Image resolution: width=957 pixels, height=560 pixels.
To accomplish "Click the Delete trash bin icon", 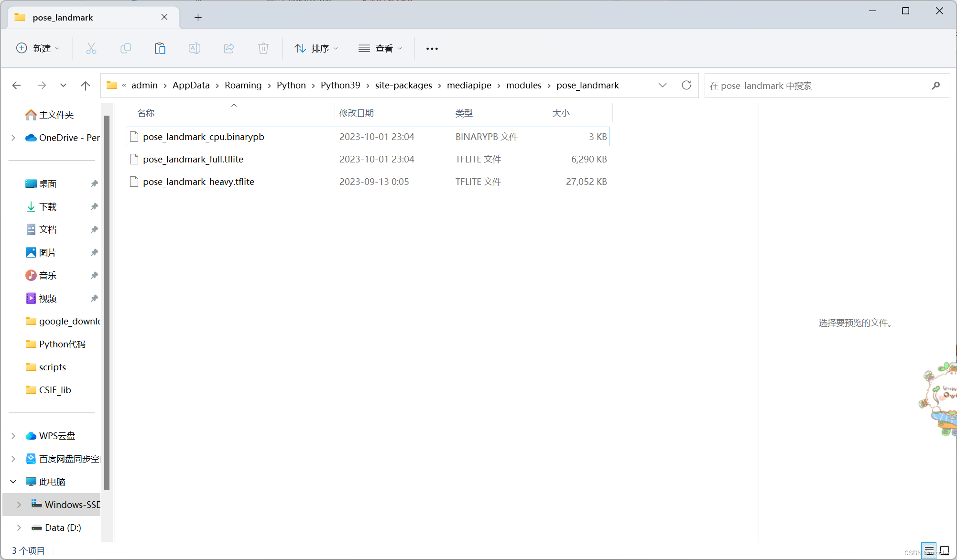I will tap(263, 48).
